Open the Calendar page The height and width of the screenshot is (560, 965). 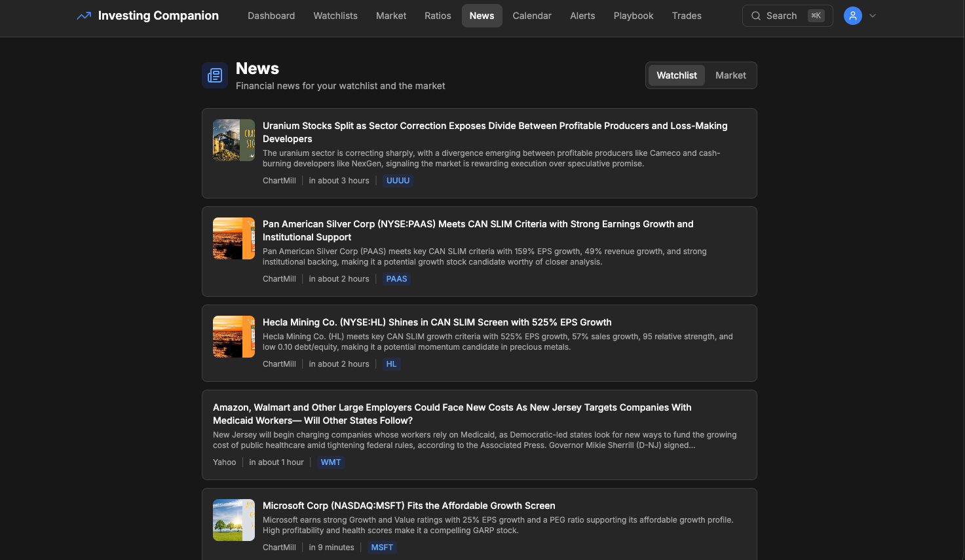(532, 16)
